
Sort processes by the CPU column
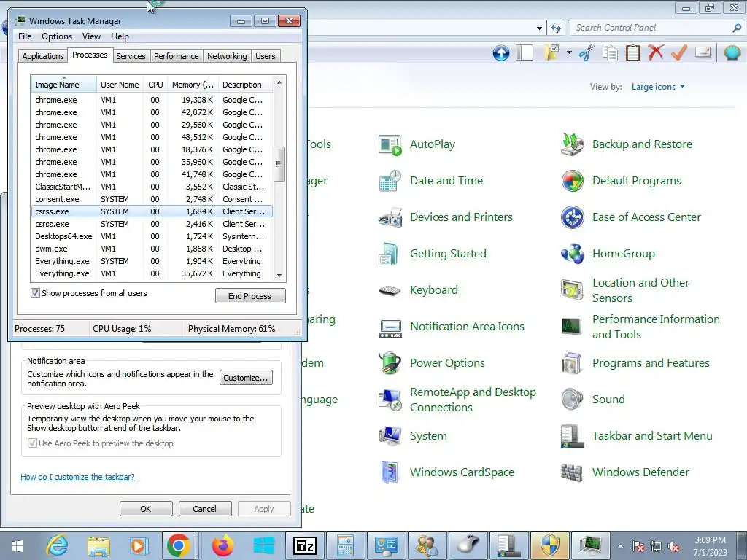[155, 85]
